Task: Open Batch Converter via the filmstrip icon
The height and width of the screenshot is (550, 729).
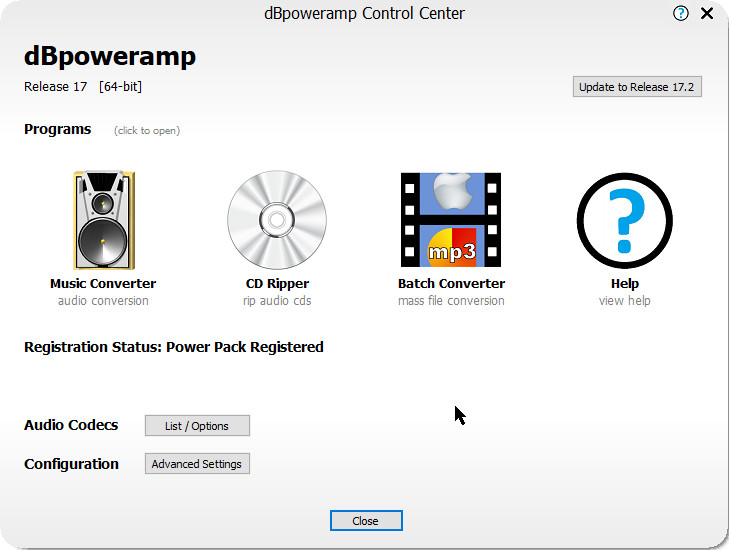Action: point(451,220)
